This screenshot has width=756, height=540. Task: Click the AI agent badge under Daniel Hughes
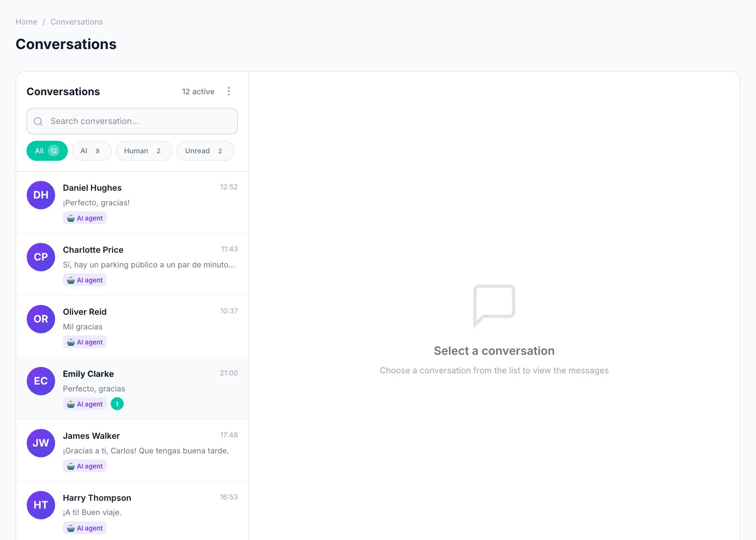click(85, 218)
